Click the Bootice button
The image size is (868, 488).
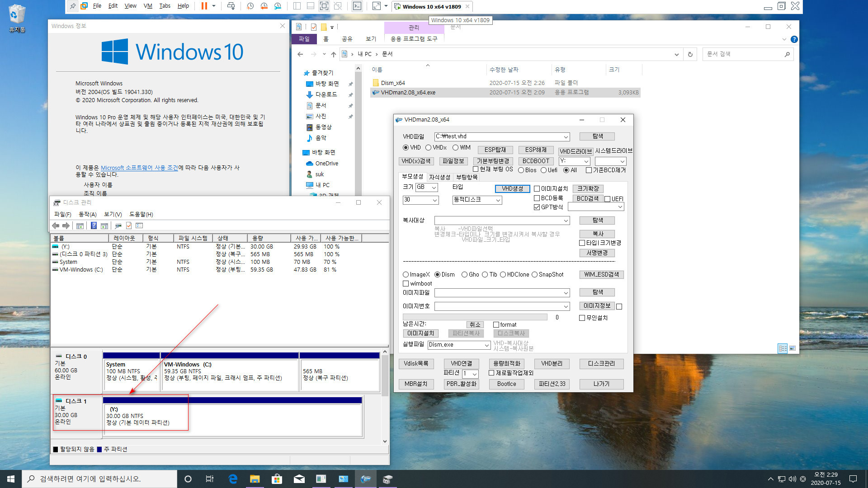506,384
